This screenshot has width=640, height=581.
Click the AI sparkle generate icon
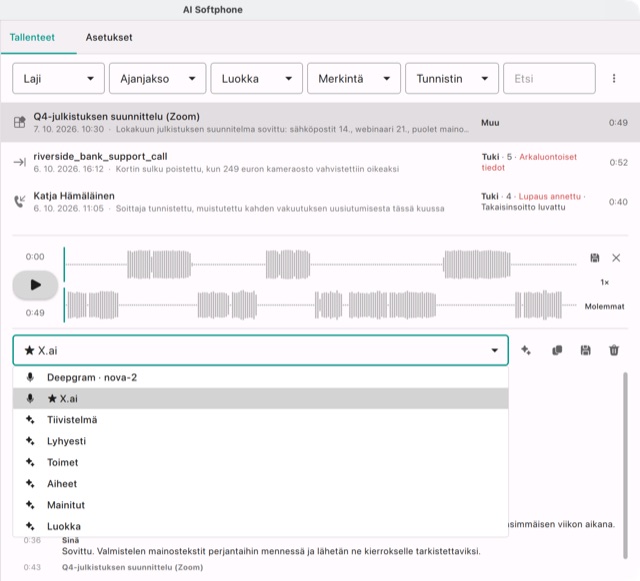[x=526, y=350]
